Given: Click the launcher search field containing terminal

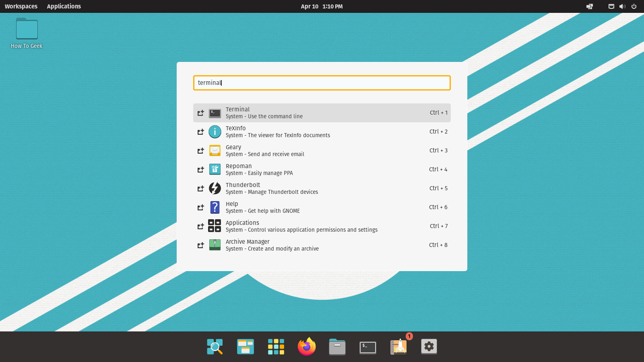Looking at the screenshot, I should pos(322,83).
